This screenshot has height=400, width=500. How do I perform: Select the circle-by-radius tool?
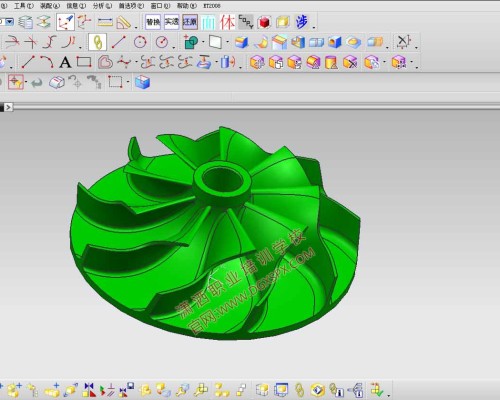coord(162,42)
